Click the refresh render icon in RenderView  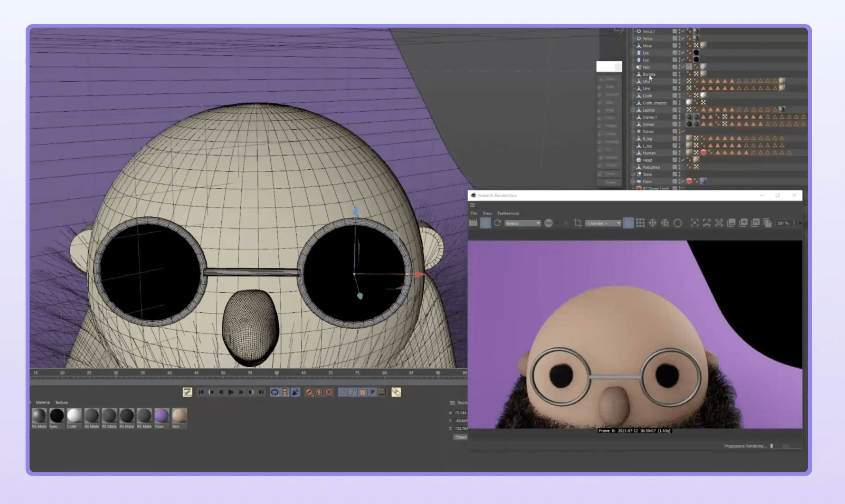[x=497, y=223]
